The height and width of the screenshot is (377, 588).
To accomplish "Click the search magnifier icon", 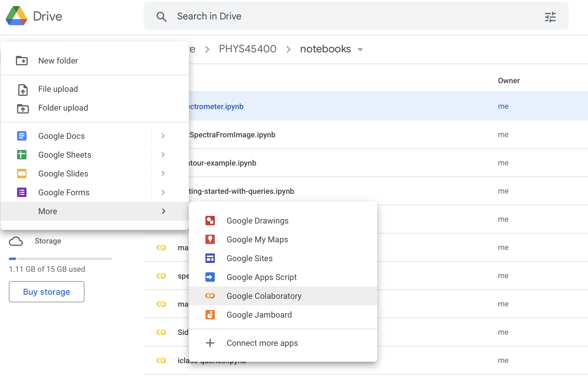I will coord(161,16).
